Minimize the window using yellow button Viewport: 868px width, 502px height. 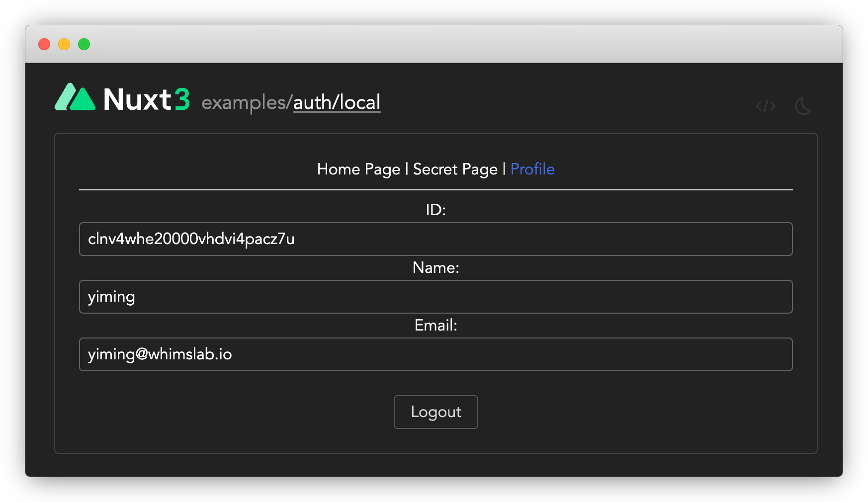tap(64, 44)
